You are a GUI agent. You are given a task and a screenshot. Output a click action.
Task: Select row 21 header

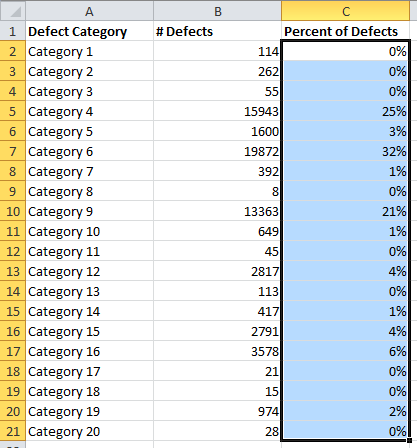pos(13,431)
